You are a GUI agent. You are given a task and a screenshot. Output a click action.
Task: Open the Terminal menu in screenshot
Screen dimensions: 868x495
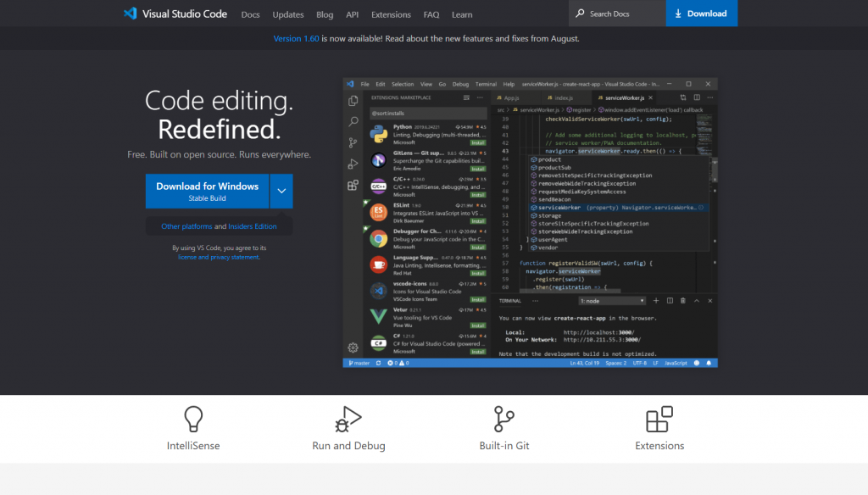[x=486, y=84]
